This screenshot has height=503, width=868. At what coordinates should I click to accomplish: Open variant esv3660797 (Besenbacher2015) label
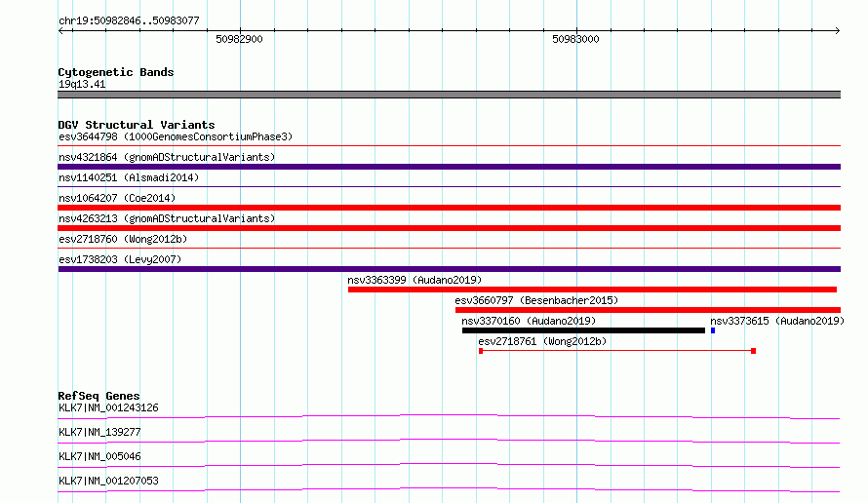click(536, 300)
